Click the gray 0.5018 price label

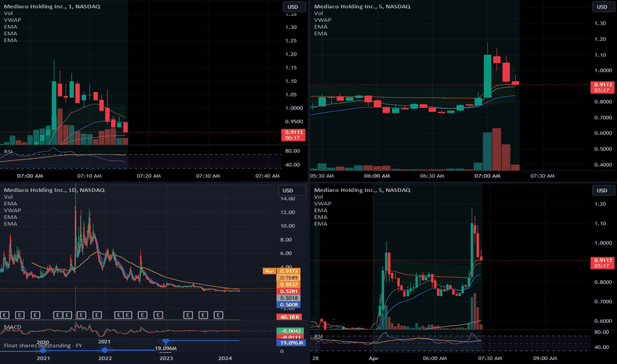(289, 298)
